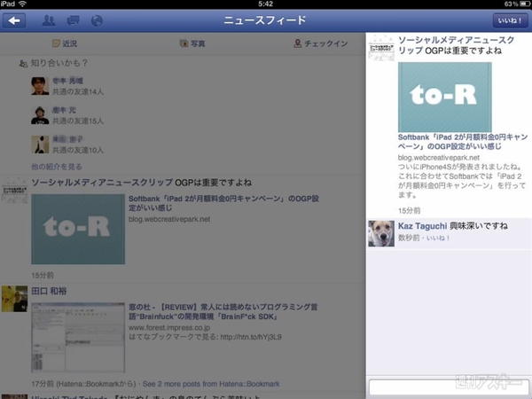This screenshot has height=399, width=532.
Task: Click ニュースフィード title in header
Action: [265, 20]
